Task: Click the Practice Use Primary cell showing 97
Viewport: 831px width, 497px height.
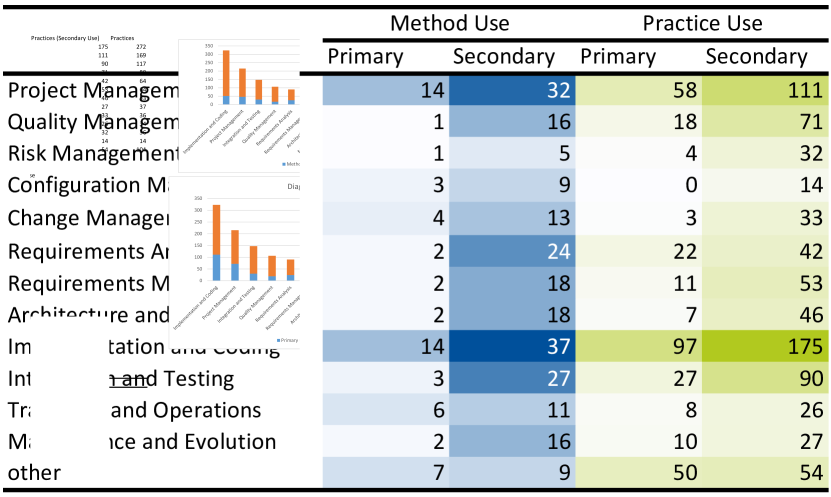Action: tap(638, 347)
